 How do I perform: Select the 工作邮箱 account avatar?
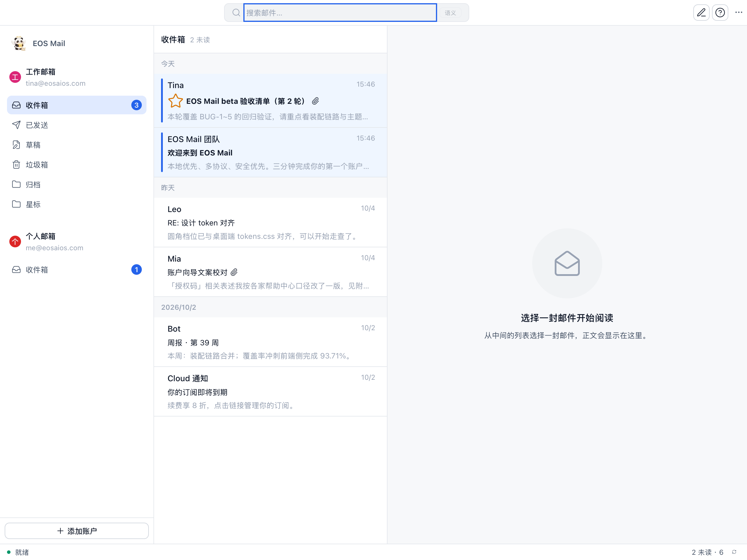[x=15, y=77]
